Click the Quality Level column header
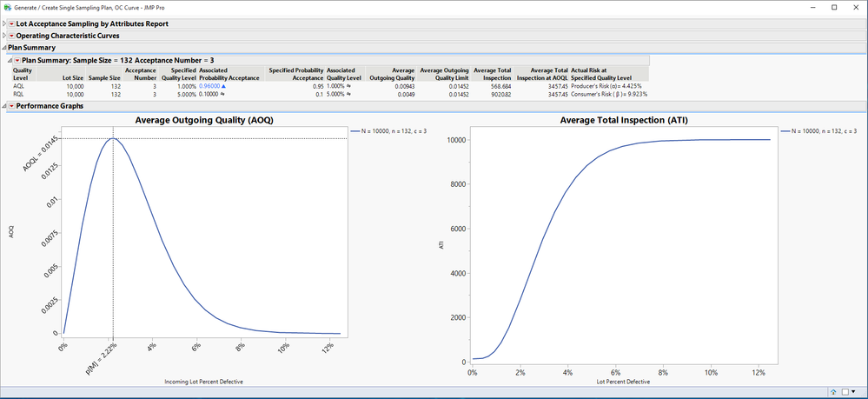 23,74
